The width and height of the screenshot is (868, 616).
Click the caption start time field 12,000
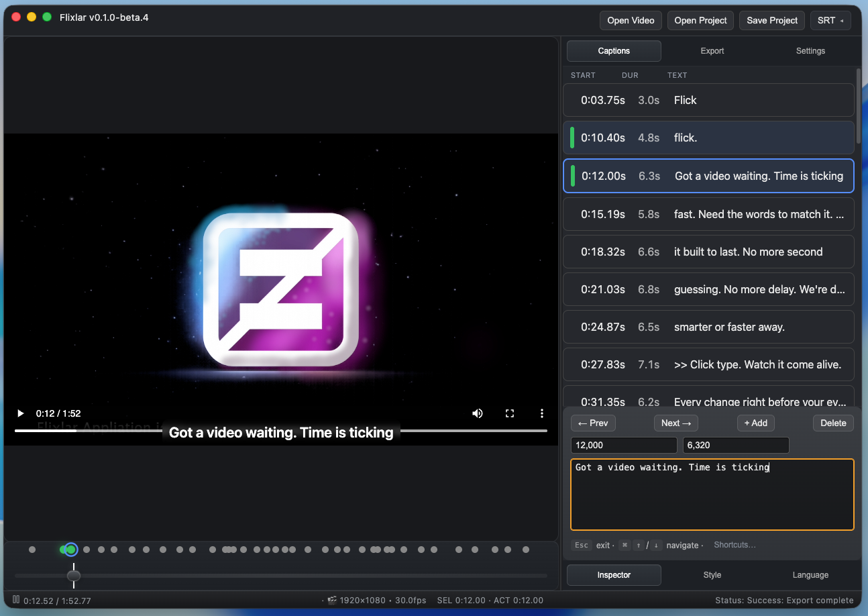(x=624, y=446)
